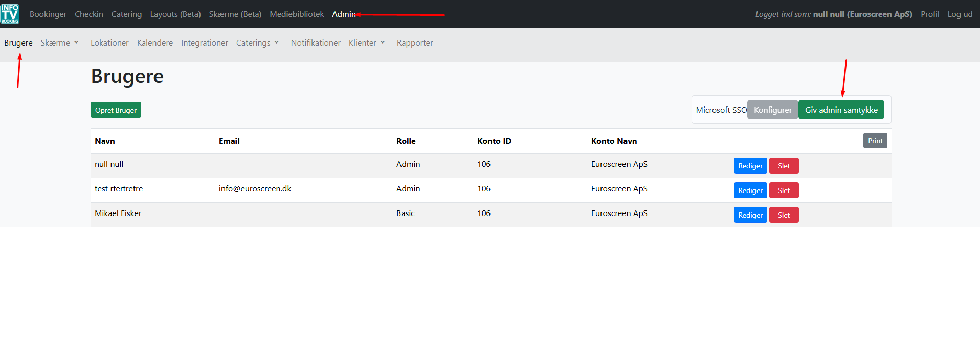Click the Opret Bruger button
The width and height of the screenshot is (980, 363).
coord(116,110)
